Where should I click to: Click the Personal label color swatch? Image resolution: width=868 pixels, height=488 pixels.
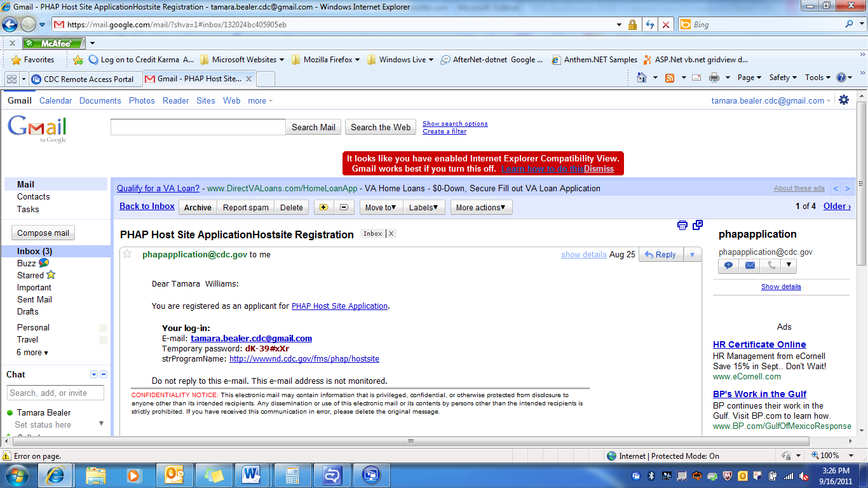coord(103,328)
